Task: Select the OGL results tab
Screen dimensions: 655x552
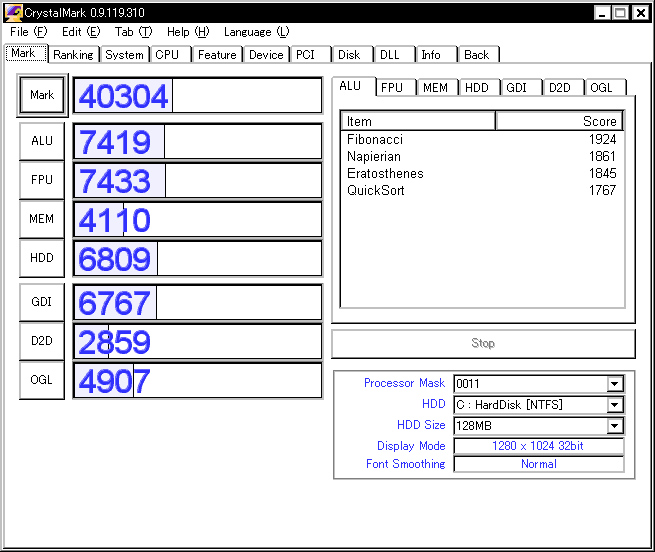Action: click(x=605, y=88)
